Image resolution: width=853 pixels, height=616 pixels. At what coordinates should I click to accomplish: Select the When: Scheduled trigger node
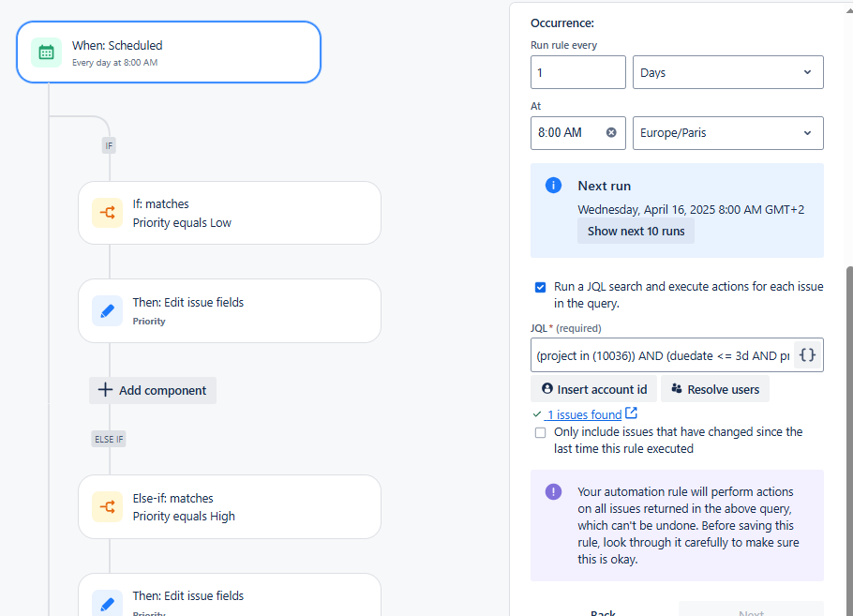pos(169,53)
